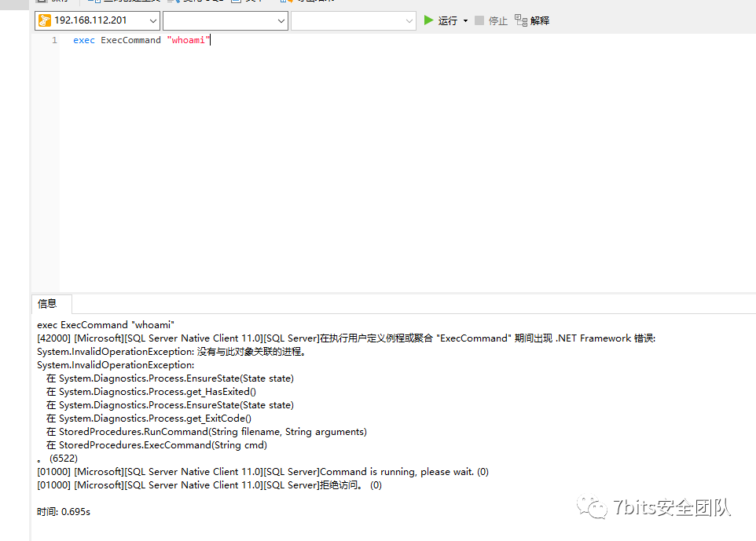
Task: Click line number 1 in the gutter
Action: pos(54,40)
